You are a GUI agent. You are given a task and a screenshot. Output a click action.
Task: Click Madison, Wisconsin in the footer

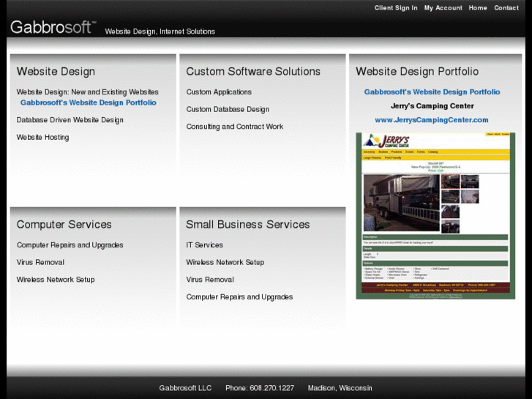click(x=340, y=388)
